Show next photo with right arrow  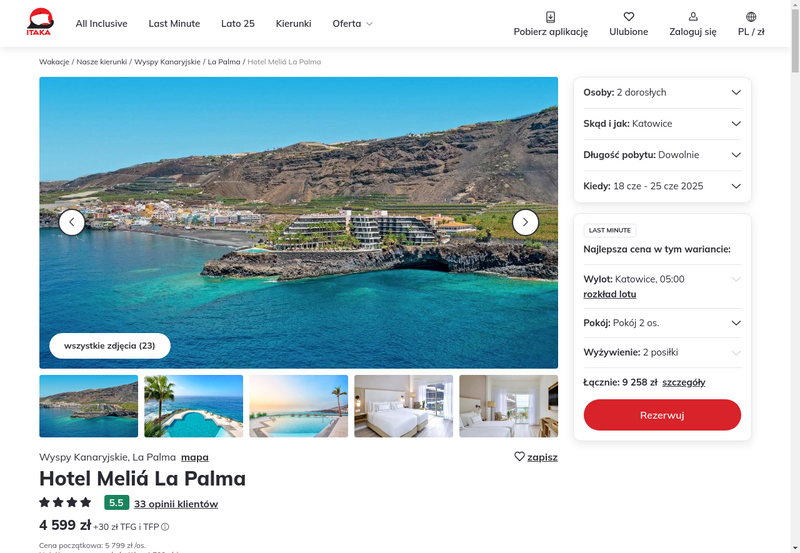525,222
